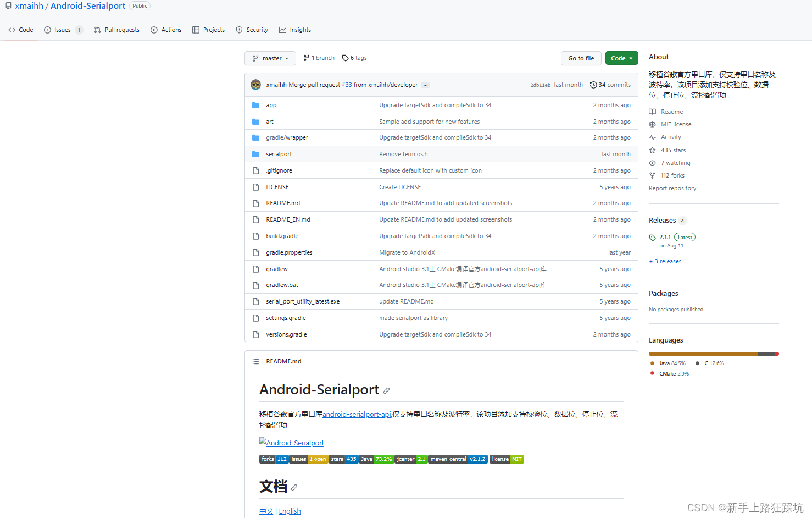Open the Insights tab
The width and height of the screenshot is (812, 518).
[295, 30]
